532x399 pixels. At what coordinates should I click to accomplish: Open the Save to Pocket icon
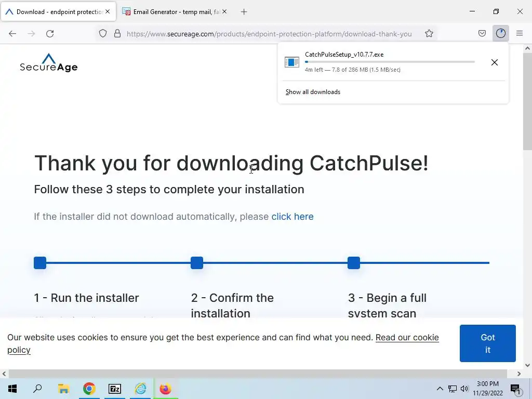coord(482,33)
